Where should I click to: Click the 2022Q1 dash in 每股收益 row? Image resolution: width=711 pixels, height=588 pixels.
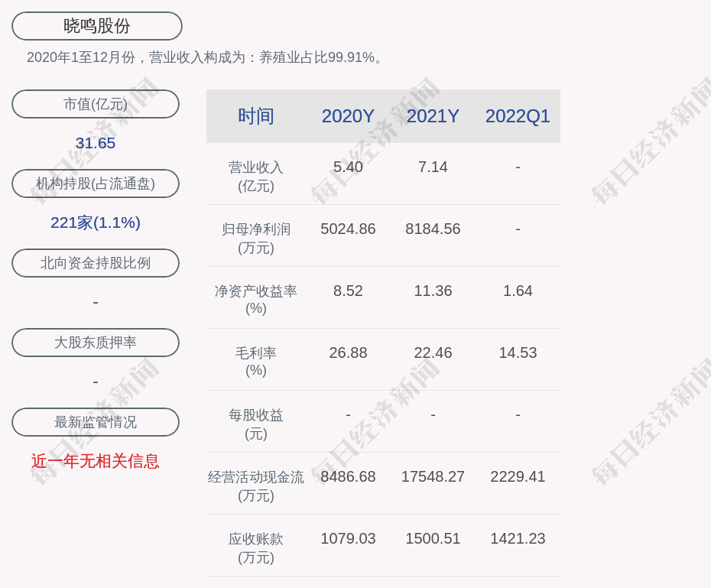point(518,415)
